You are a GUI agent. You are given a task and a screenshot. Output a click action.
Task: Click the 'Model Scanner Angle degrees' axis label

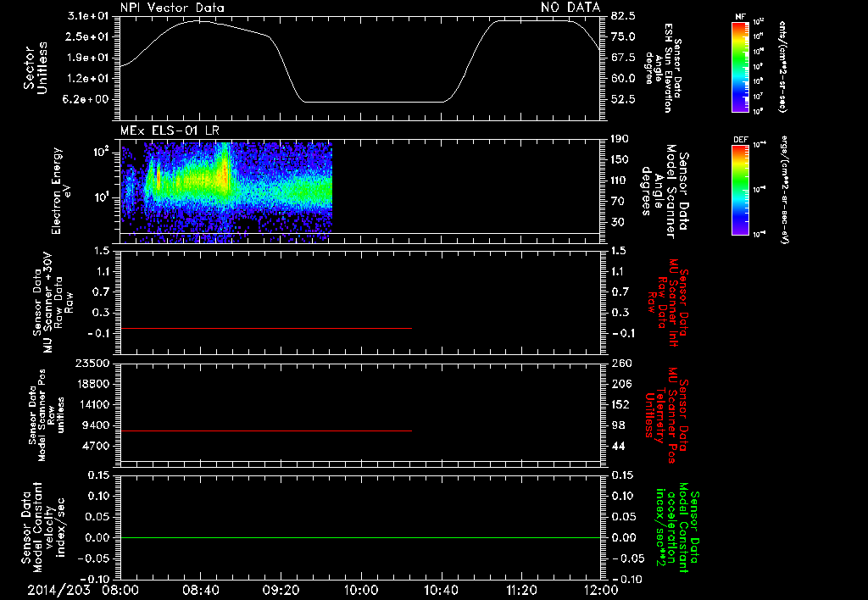[665, 192]
